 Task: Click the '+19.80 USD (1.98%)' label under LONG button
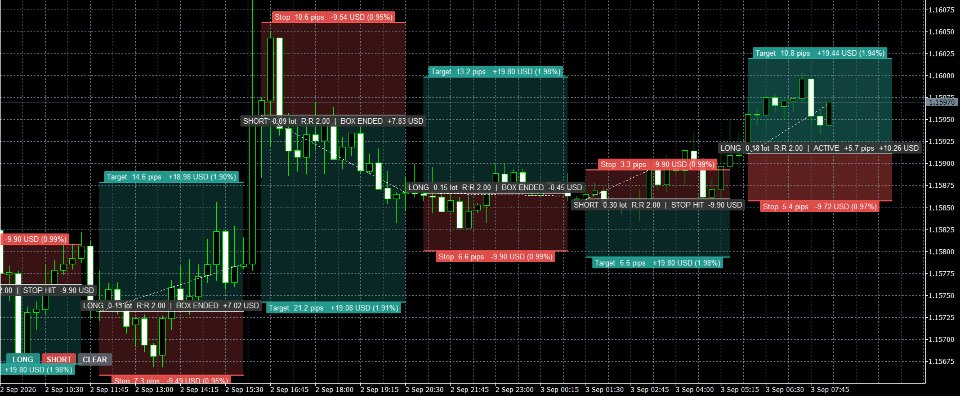click(x=38, y=370)
